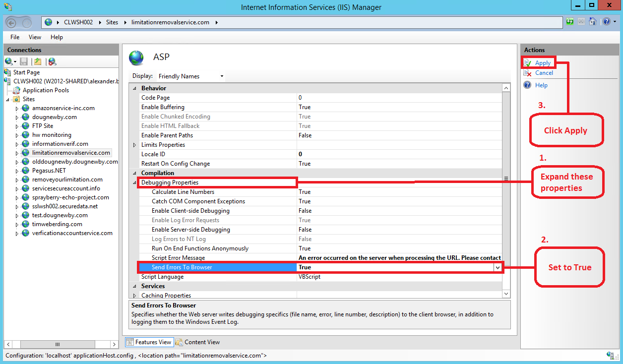Image resolution: width=623 pixels, height=364 pixels.
Task: Collapse the Behavior section
Action: click(134, 88)
